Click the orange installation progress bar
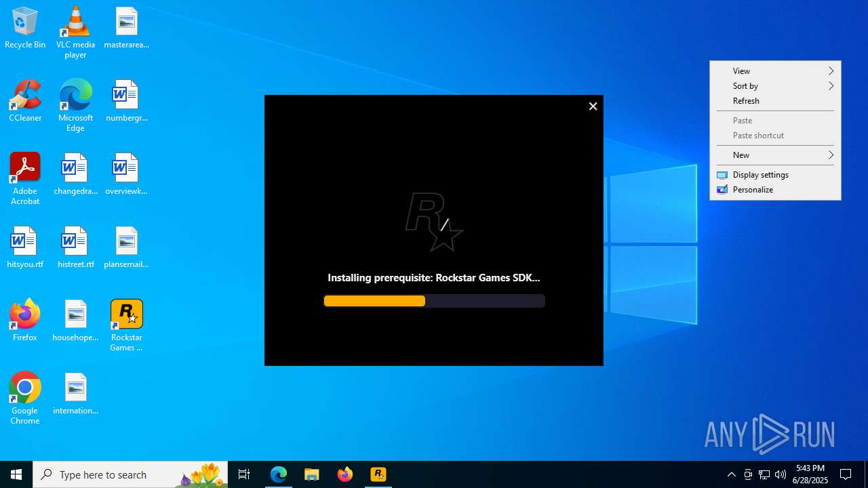 tap(434, 301)
